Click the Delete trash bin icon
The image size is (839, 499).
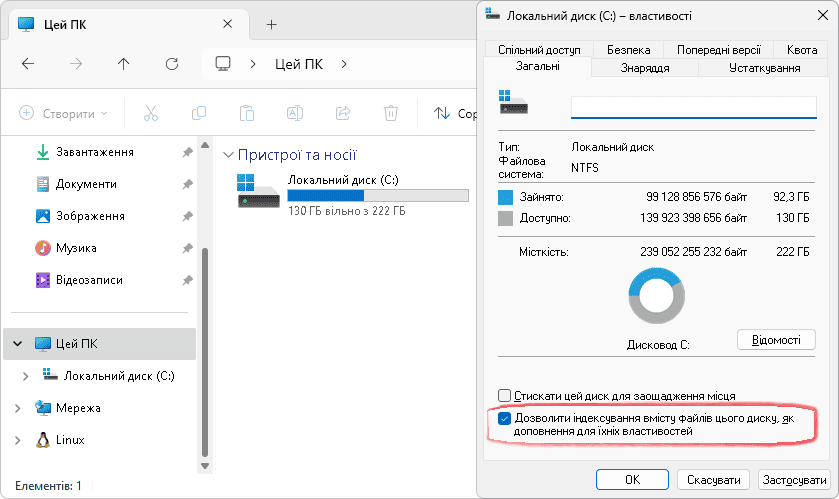[x=391, y=113]
